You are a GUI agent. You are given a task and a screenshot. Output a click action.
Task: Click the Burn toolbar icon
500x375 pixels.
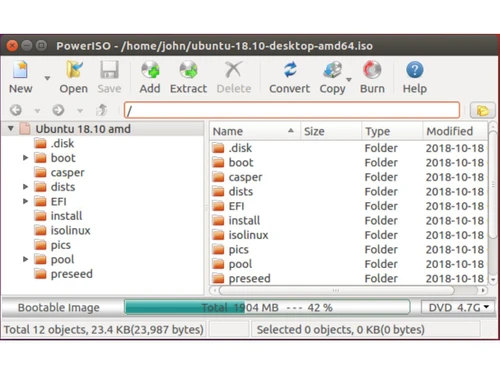[372, 70]
